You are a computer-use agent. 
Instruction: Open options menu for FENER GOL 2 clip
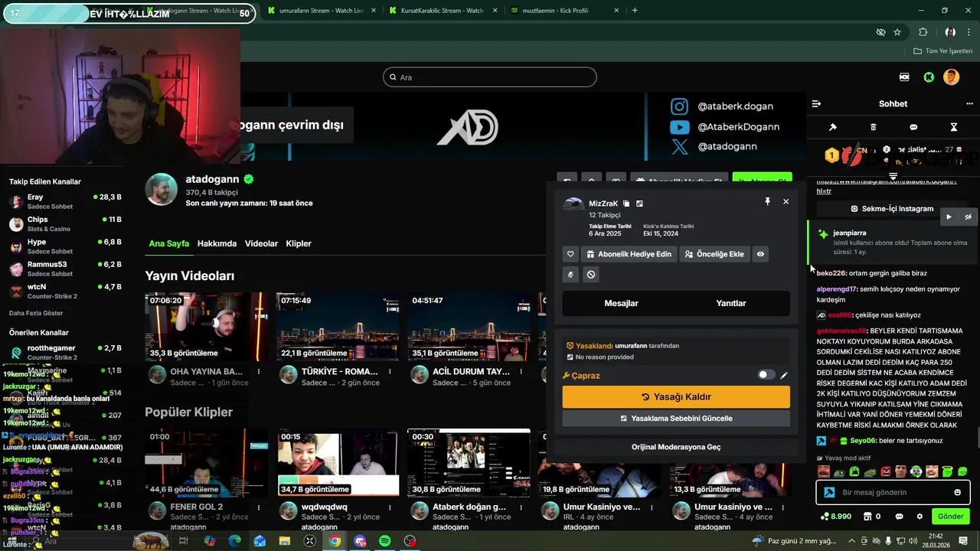pyautogui.click(x=259, y=507)
